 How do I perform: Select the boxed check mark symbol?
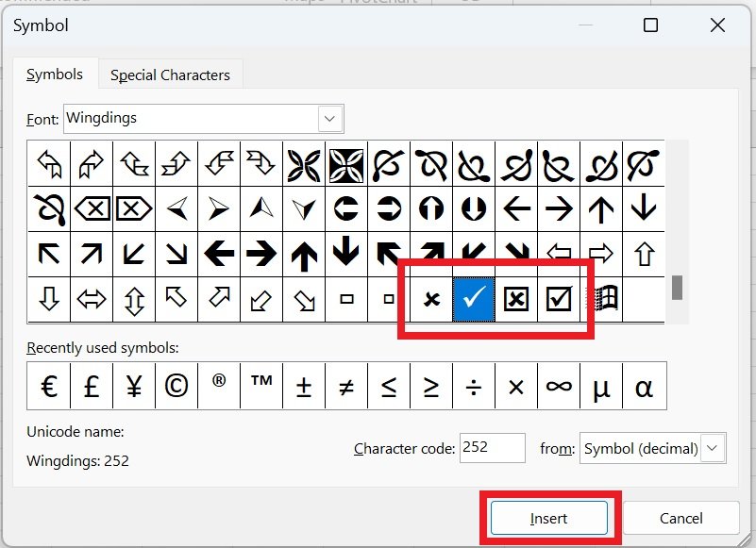[x=559, y=299]
